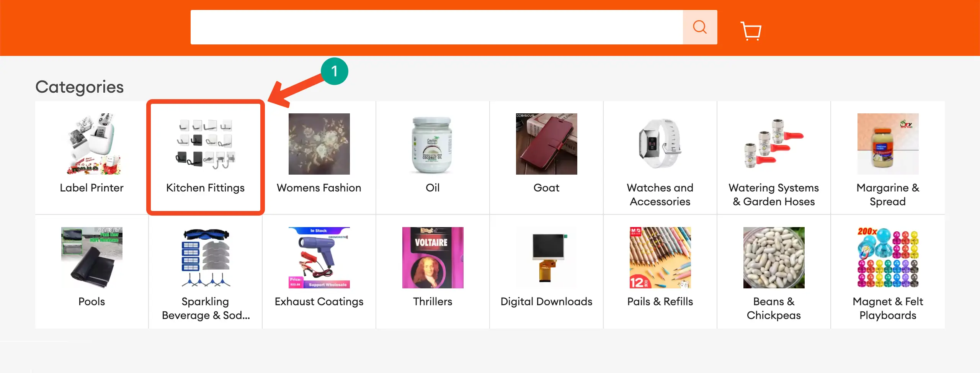The height and width of the screenshot is (373, 980).
Task: Open the Goat category thumbnail
Action: pos(546,144)
